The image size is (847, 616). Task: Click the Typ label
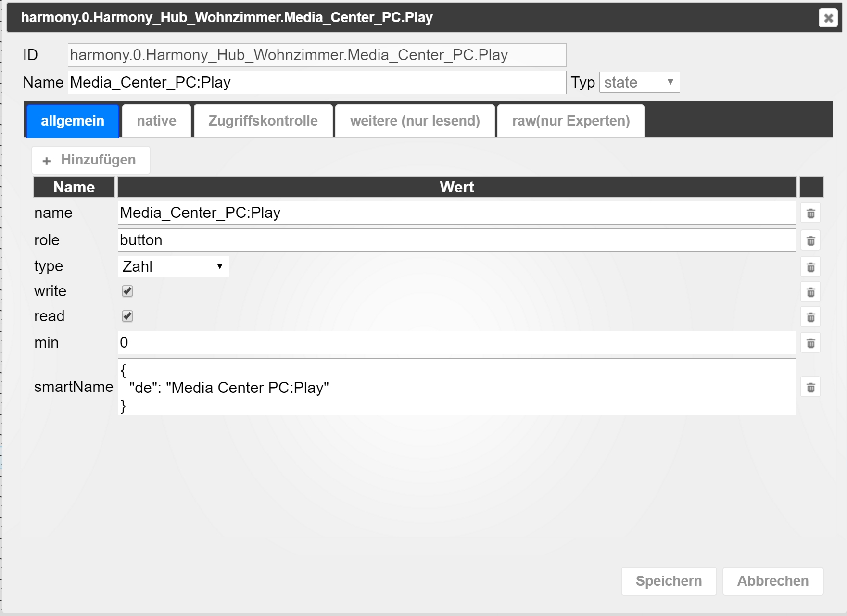(x=583, y=83)
